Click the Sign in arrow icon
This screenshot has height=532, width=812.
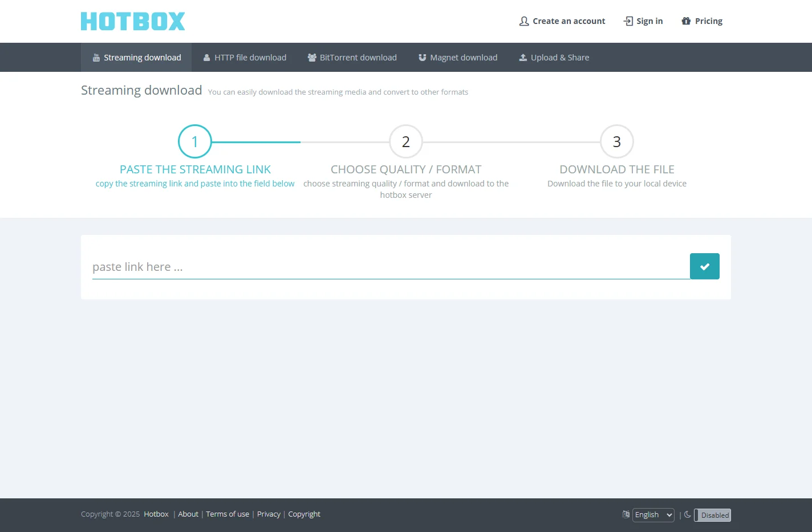[628, 21]
